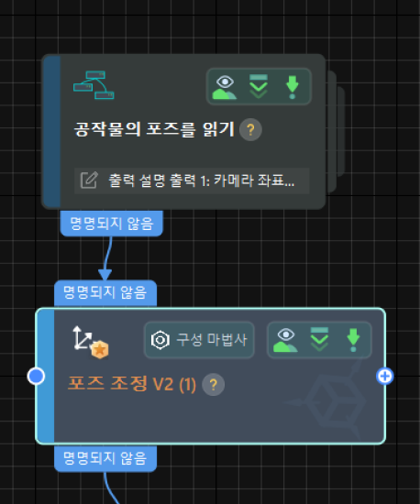Select the 공작물의 포즈를 읽기 step title

(154, 129)
